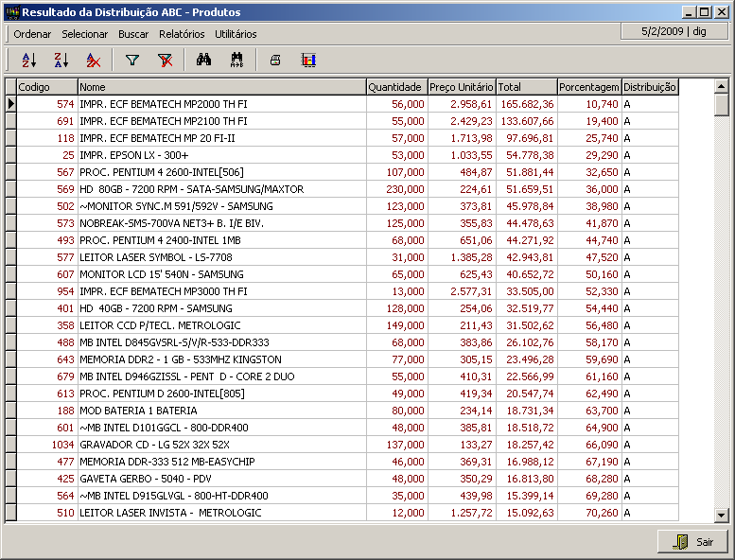Select the NOBREAK-SMS-700VA NET3+ row
This screenshot has height=560, width=735.
tap(221, 223)
